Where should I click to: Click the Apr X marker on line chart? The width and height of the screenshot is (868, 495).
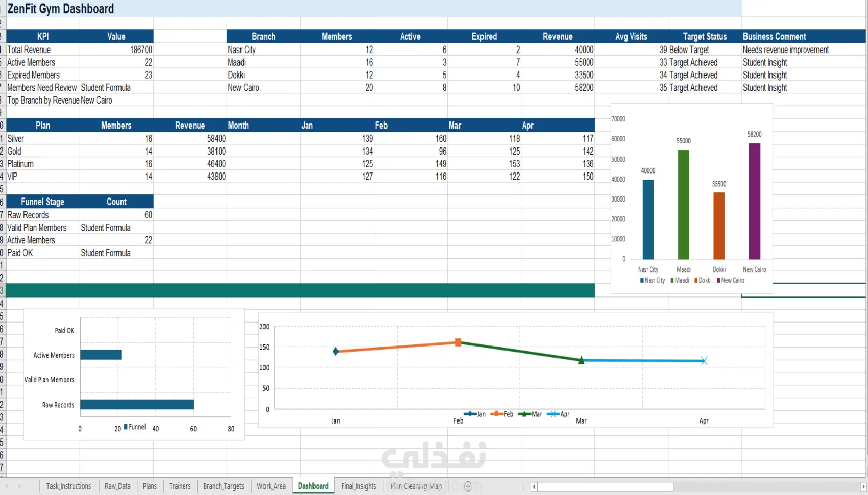704,361
